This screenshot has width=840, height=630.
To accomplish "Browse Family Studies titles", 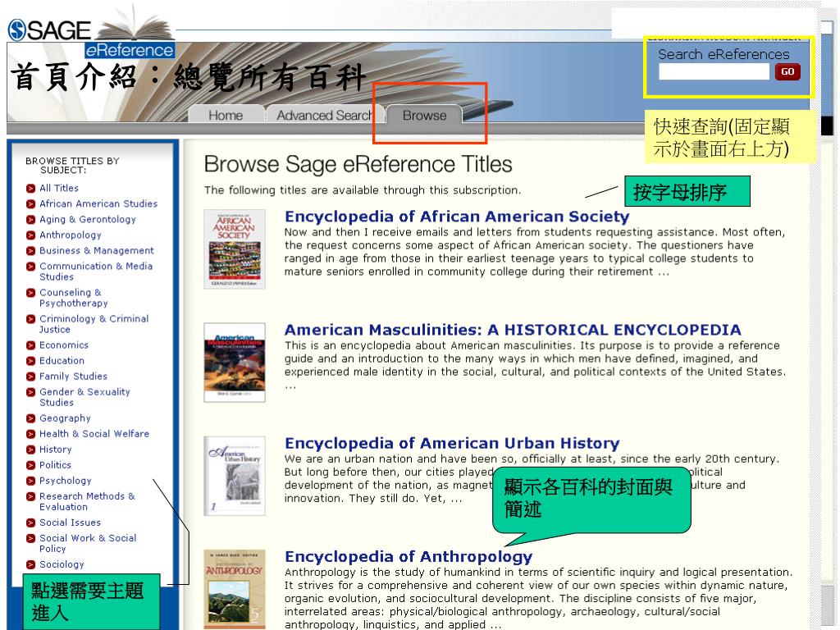I will pyautogui.click(x=73, y=376).
